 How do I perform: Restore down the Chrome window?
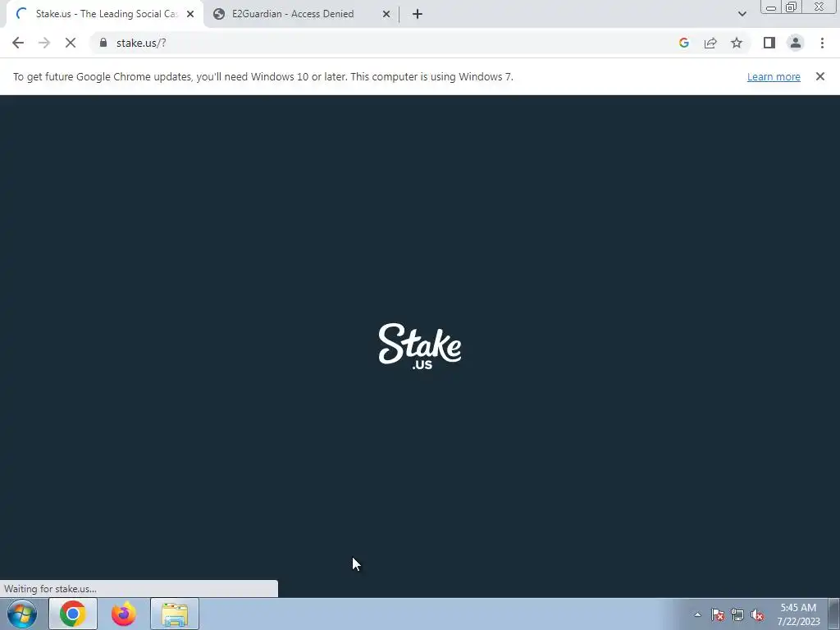[x=791, y=7]
